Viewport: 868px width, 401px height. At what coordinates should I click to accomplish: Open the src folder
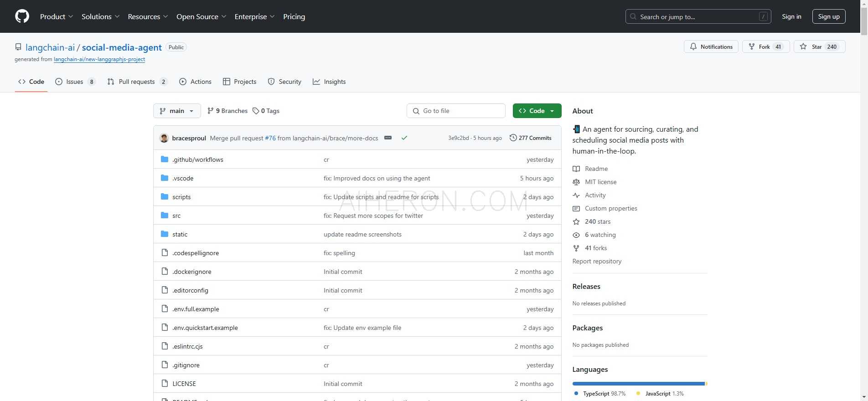[176, 216]
